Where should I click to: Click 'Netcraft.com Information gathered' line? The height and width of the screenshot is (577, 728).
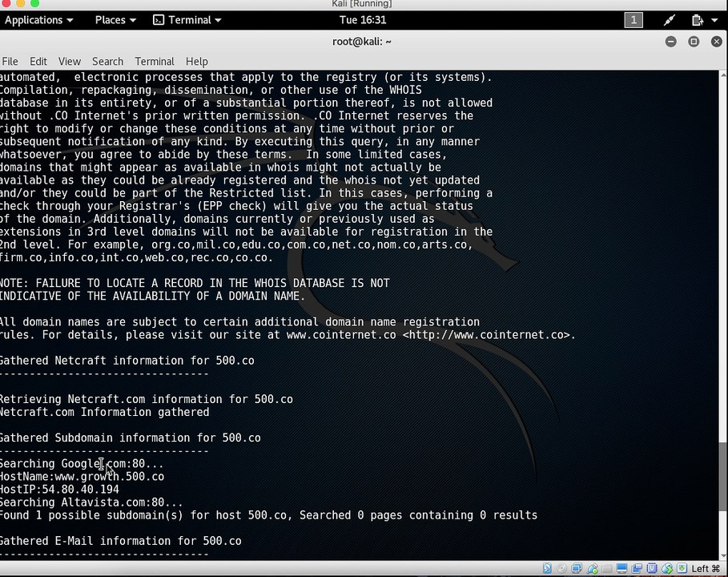pyautogui.click(x=104, y=412)
